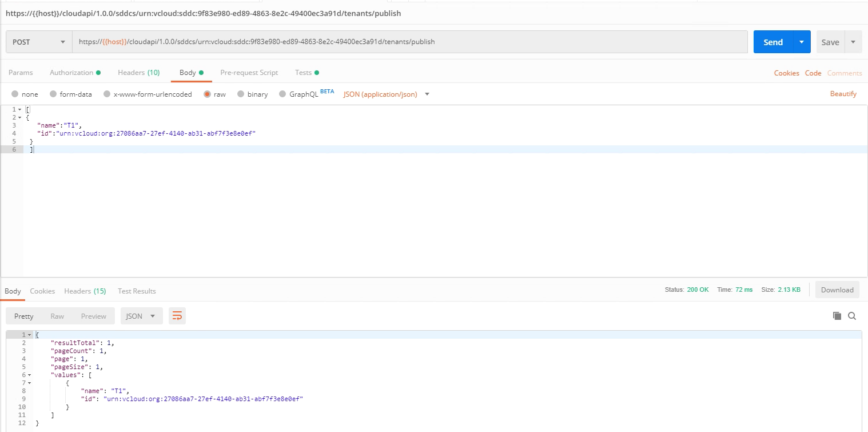The height and width of the screenshot is (432, 868).
Task: Open the Save options dropdown arrow
Action: (x=853, y=42)
